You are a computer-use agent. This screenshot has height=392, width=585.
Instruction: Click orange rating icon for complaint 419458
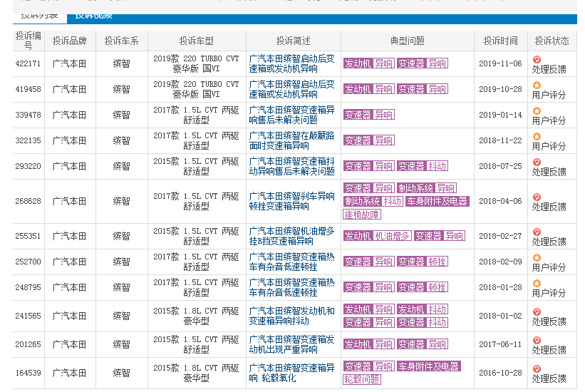pos(537,85)
